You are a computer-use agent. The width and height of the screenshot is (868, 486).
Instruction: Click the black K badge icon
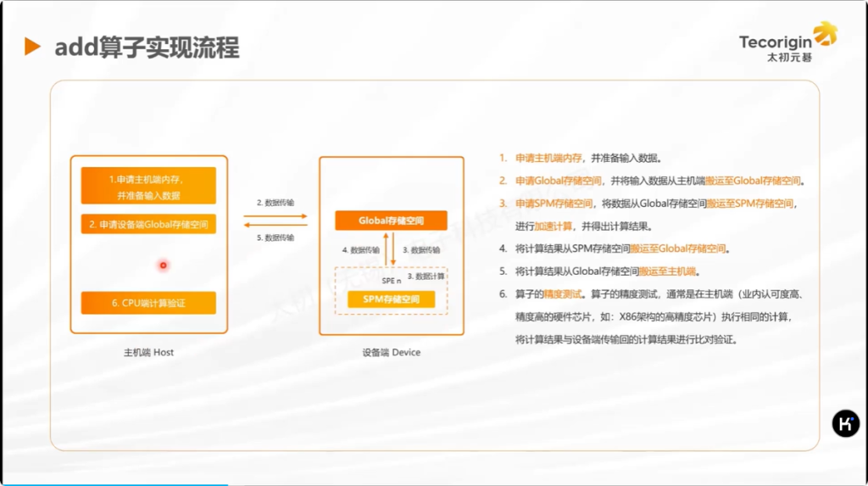click(x=845, y=423)
